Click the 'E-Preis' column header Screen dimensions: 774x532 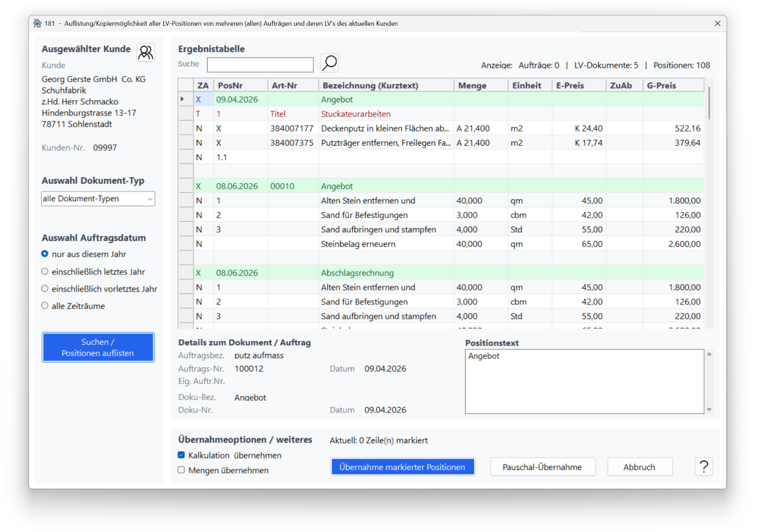[579, 85]
